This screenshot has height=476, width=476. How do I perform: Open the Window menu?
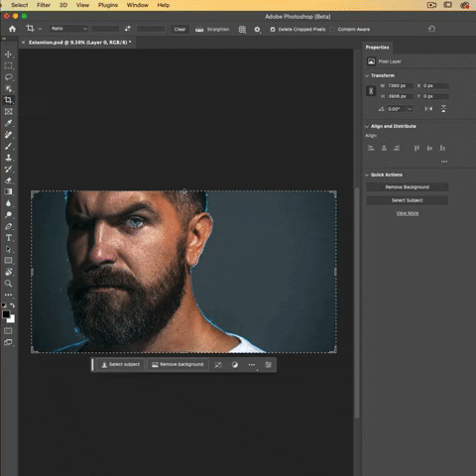tap(138, 5)
